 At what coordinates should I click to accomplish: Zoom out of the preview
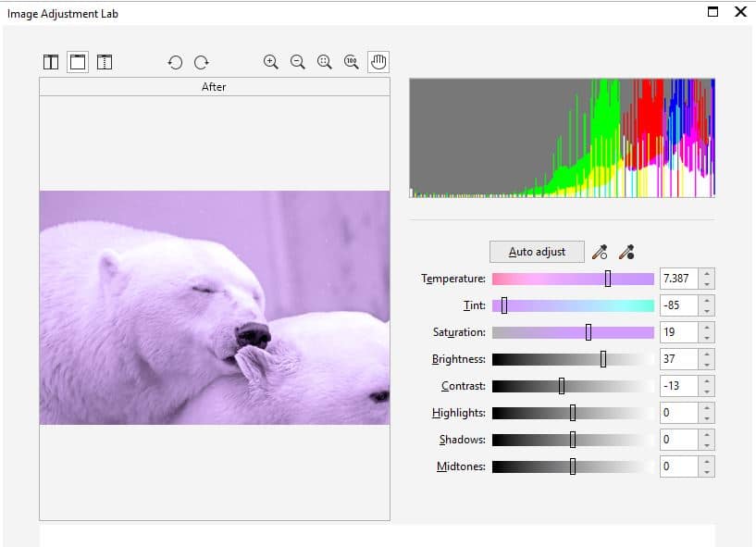point(298,62)
